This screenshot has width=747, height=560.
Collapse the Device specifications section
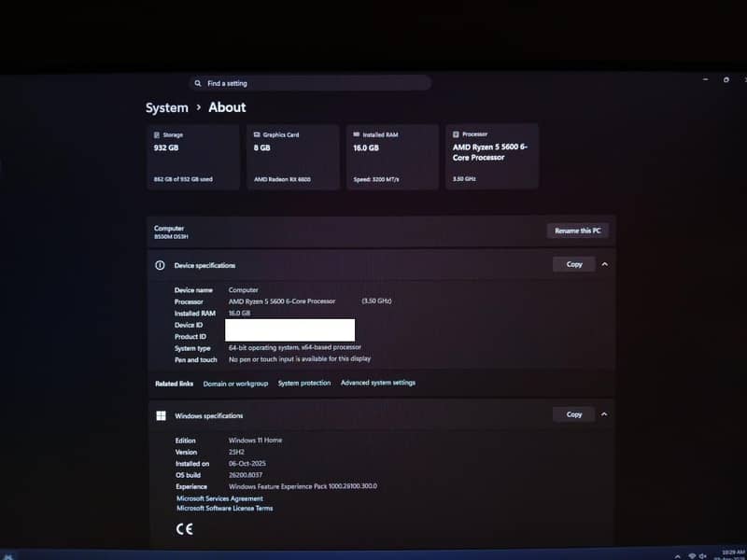click(605, 264)
